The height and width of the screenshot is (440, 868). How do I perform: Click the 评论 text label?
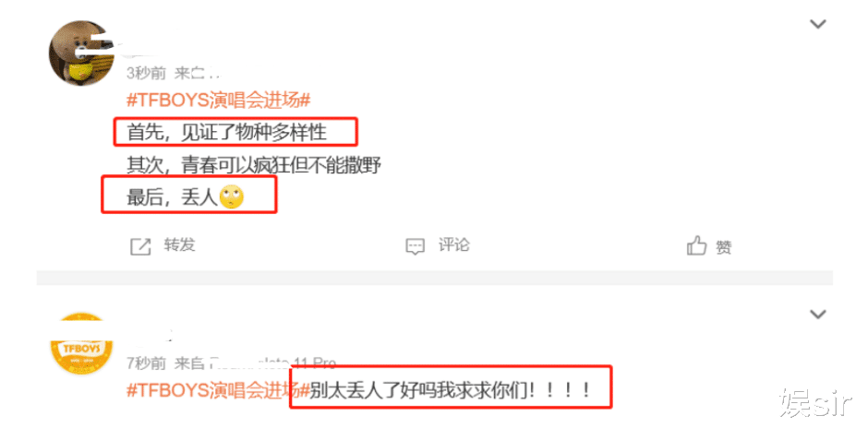(454, 244)
